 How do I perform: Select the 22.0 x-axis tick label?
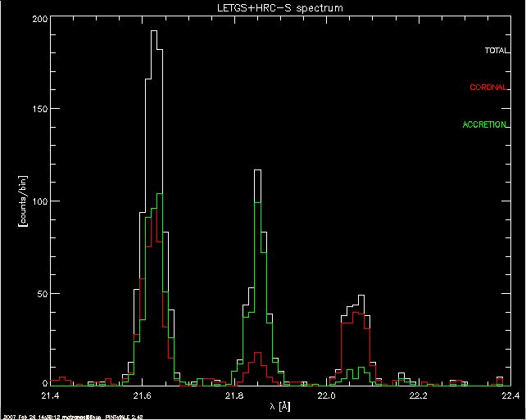[x=326, y=395]
